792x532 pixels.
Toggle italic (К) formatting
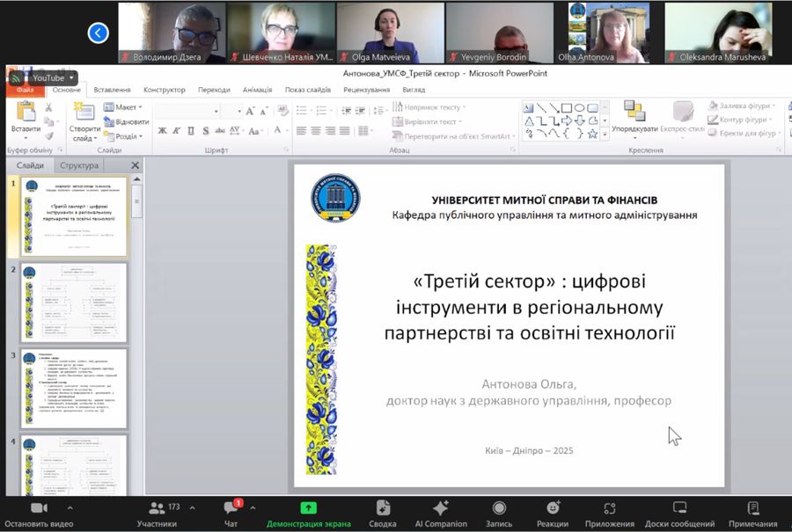176,131
